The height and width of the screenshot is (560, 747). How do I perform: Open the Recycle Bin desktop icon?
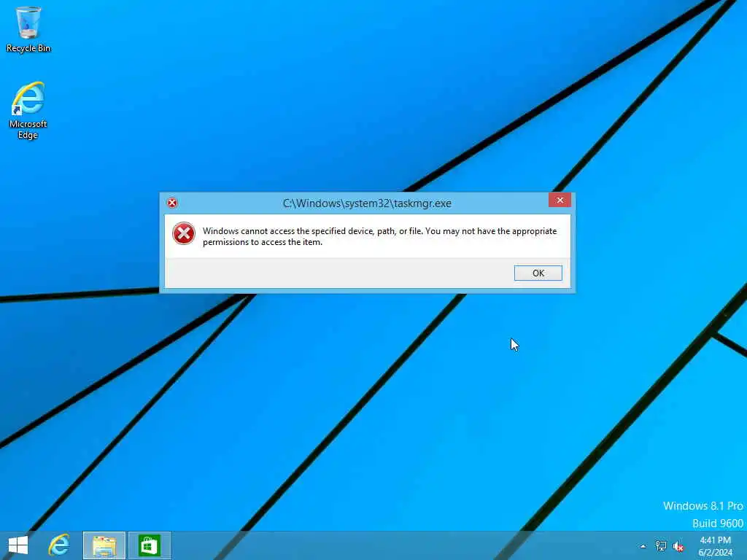(28, 29)
